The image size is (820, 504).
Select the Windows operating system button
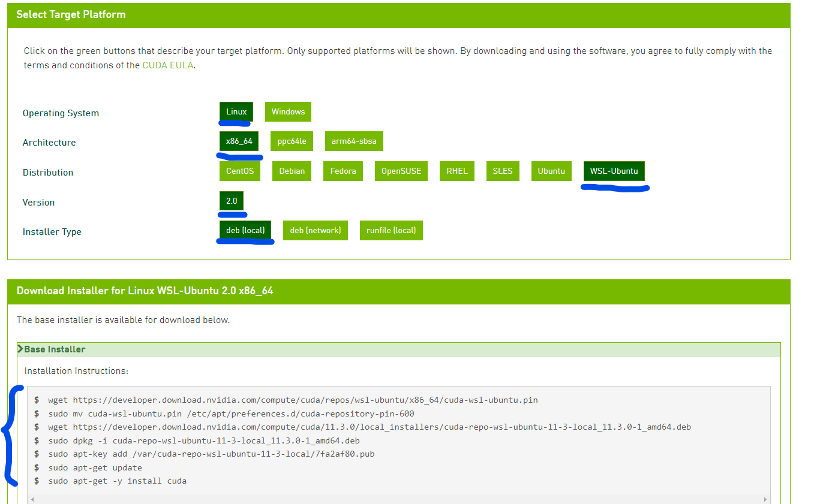288,111
